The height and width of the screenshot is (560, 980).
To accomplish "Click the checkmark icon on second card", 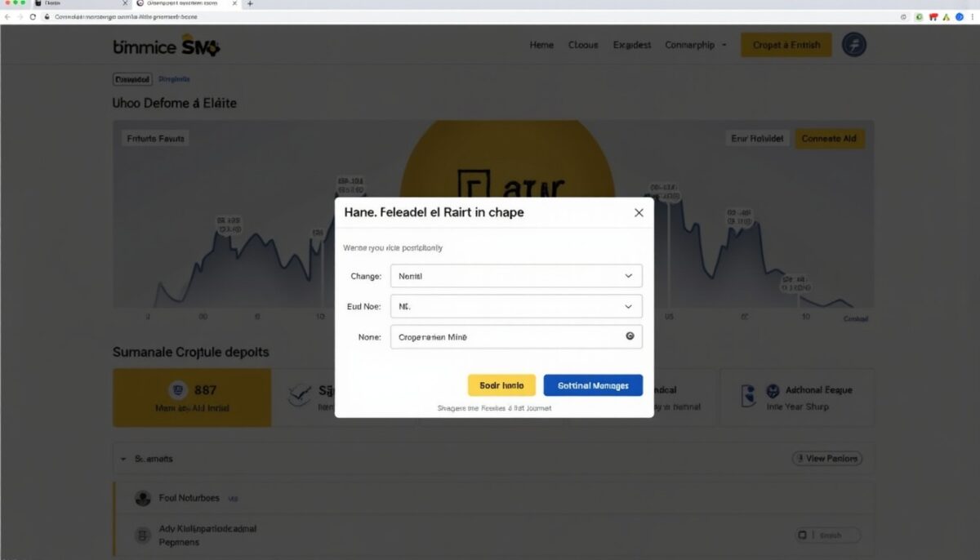I will (300, 395).
